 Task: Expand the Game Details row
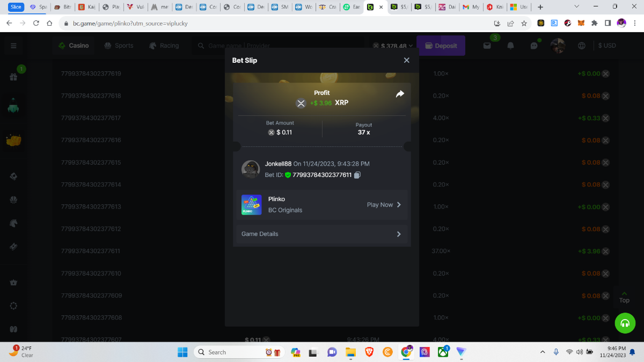click(321, 234)
